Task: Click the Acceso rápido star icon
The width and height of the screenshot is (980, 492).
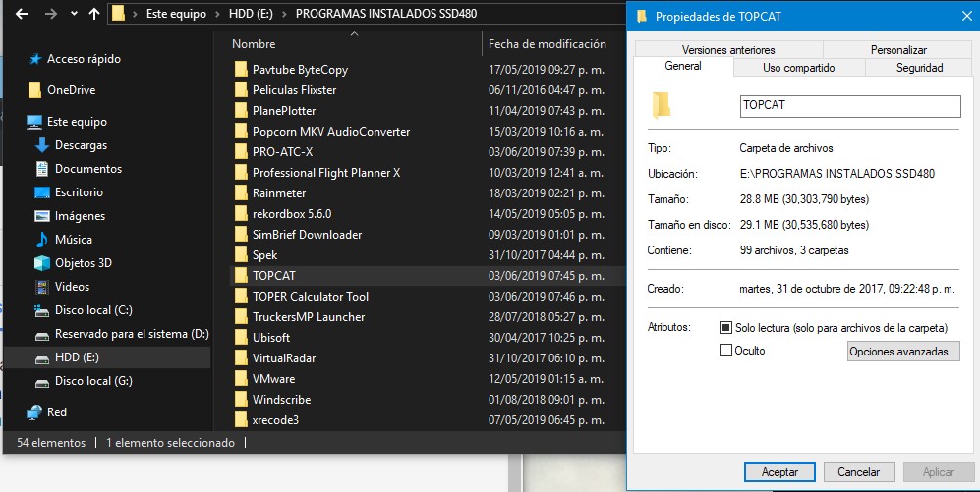Action: point(34,59)
